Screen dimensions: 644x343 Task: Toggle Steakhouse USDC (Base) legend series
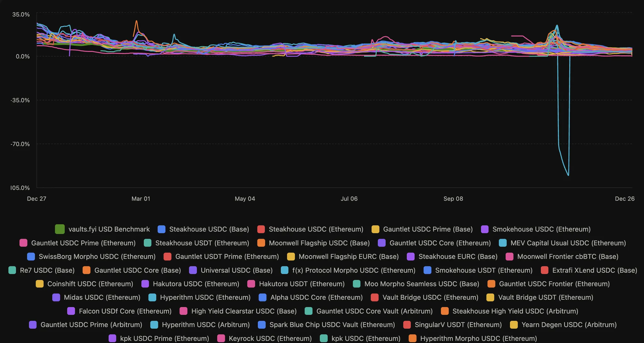209,229
